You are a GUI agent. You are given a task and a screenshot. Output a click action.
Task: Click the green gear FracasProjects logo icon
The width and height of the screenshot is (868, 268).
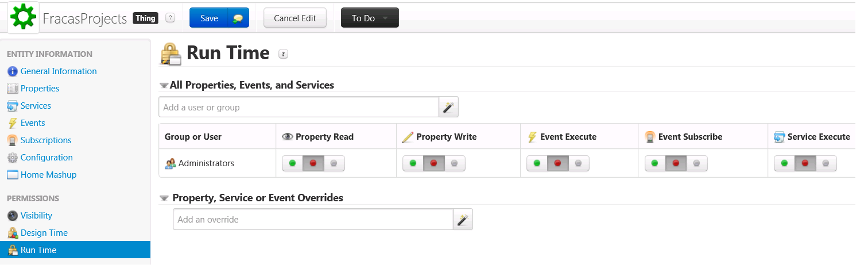(24, 18)
